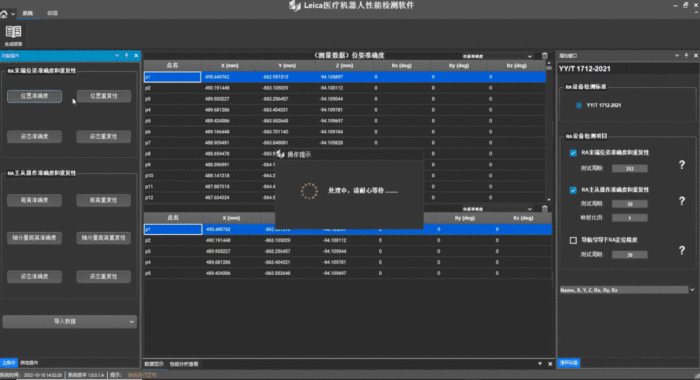Enable the 导航引导下RA定位精度 checkbox
The image size is (700, 380).
573,240
